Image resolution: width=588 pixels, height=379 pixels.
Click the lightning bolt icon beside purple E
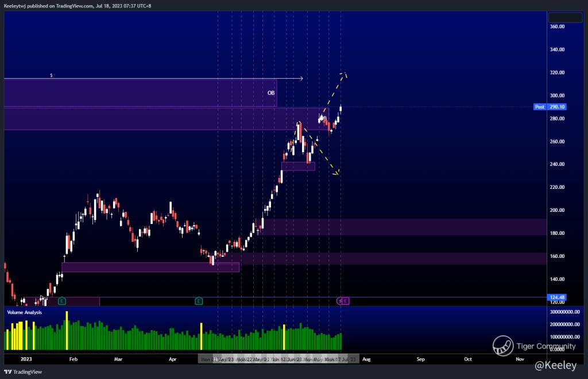pos(339,301)
